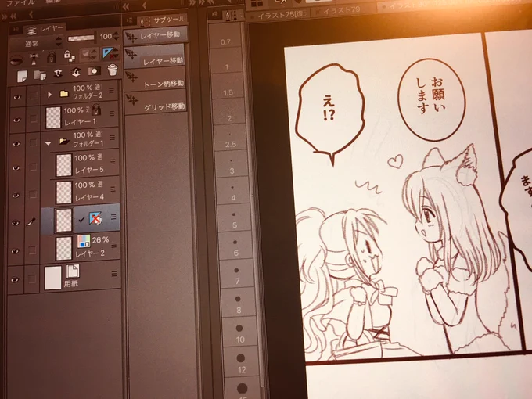
Task: Hide フォルダー2 via its eye icon
Action: pos(16,97)
